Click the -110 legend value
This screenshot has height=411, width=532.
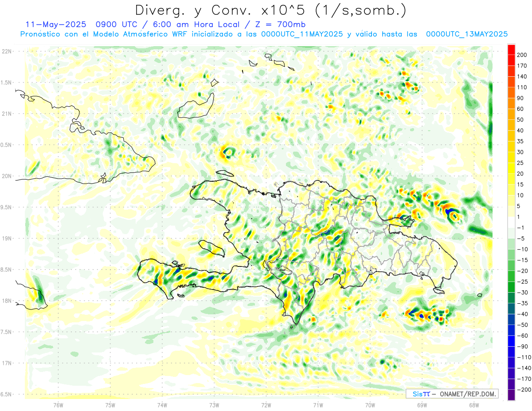[x=523, y=357]
